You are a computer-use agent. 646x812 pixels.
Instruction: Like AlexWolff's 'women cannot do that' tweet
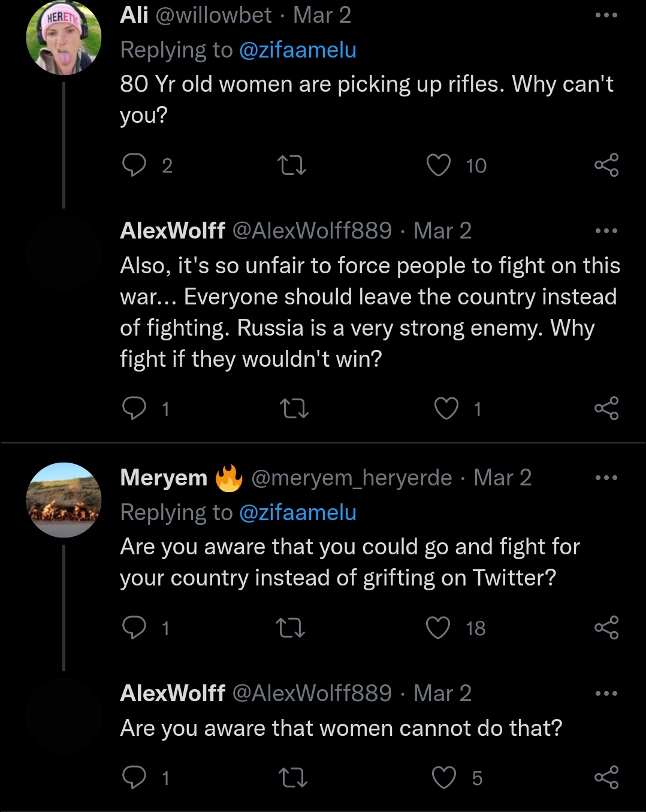[x=444, y=777]
